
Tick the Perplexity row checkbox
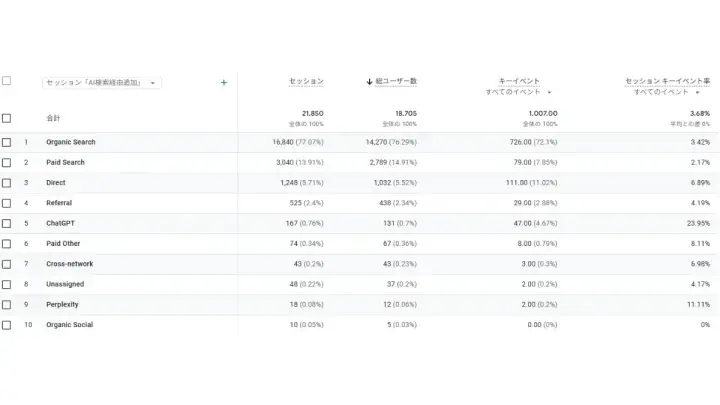tap(7, 304)
